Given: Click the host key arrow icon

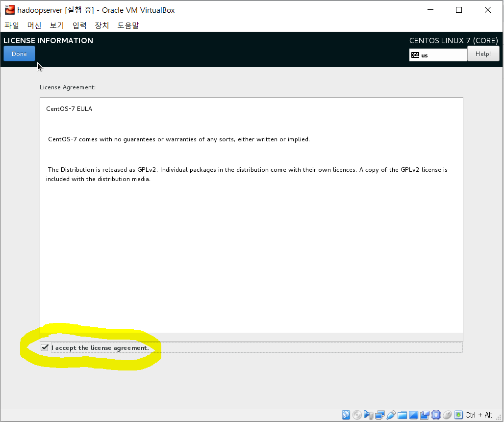Looking at the screenshot, I should 458,415.
